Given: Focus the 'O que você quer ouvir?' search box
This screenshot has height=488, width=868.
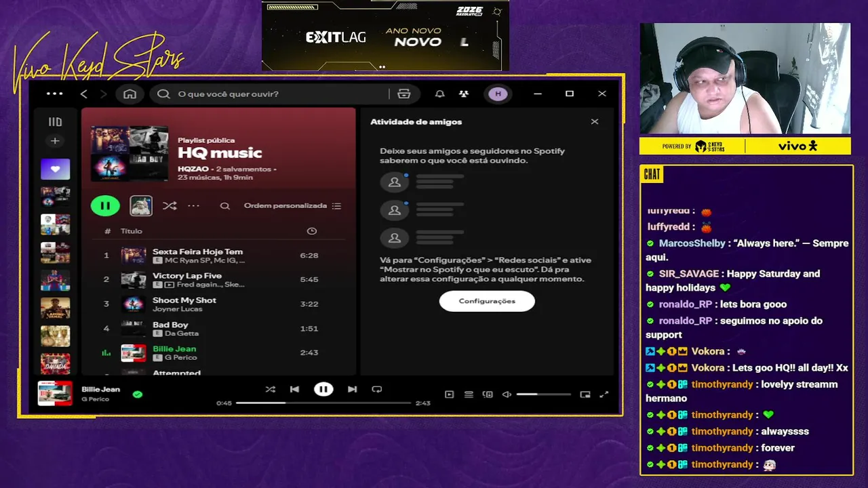Looking at the screenshot, I should (271, 94).
